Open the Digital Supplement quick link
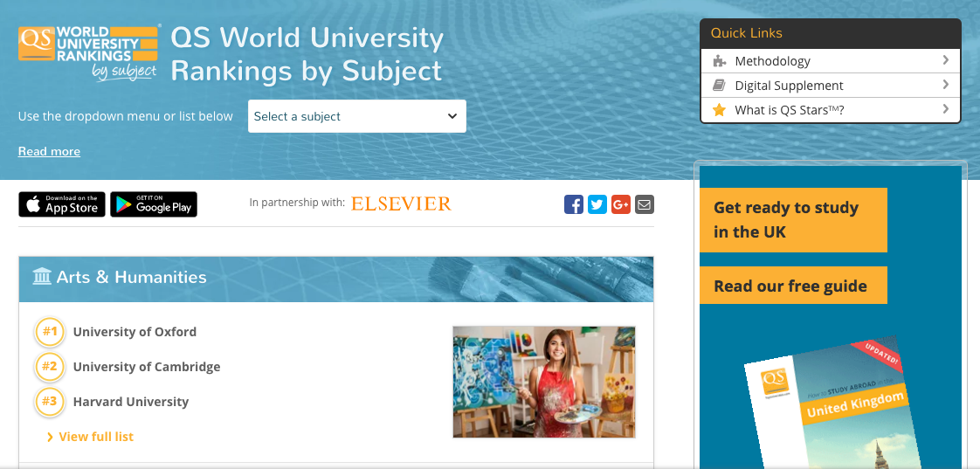Image resolution: width=980 pixels, height=469 pixels. [789, 86]
